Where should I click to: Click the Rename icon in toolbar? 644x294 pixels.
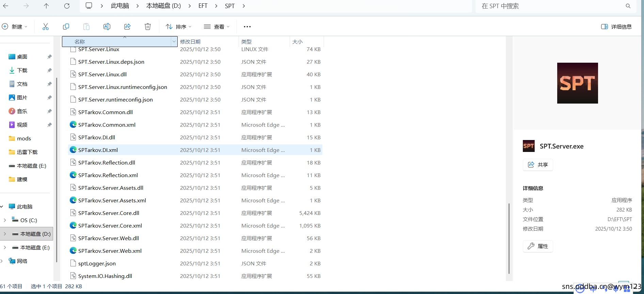(107, 27)
